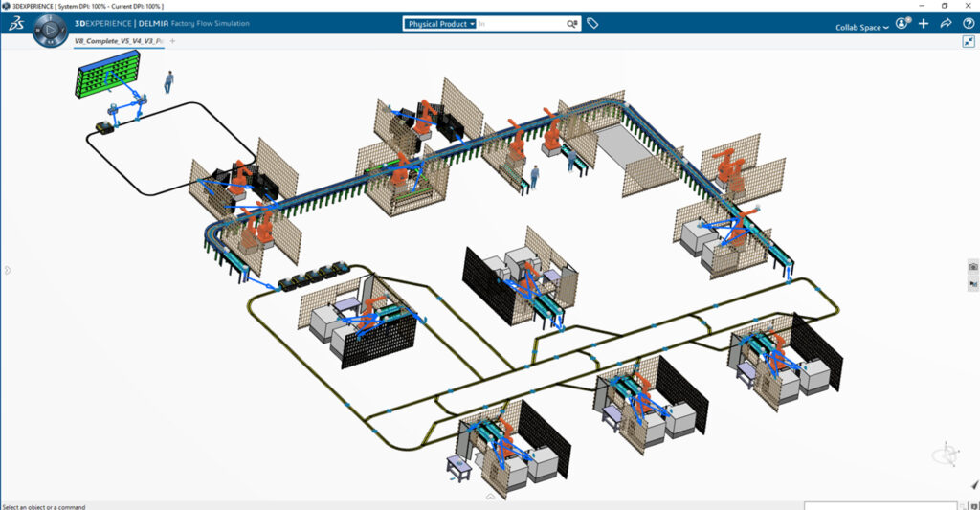980x510 pixels.
Task: Click the camera capture icon on right
Action: [x=973, y=267]
